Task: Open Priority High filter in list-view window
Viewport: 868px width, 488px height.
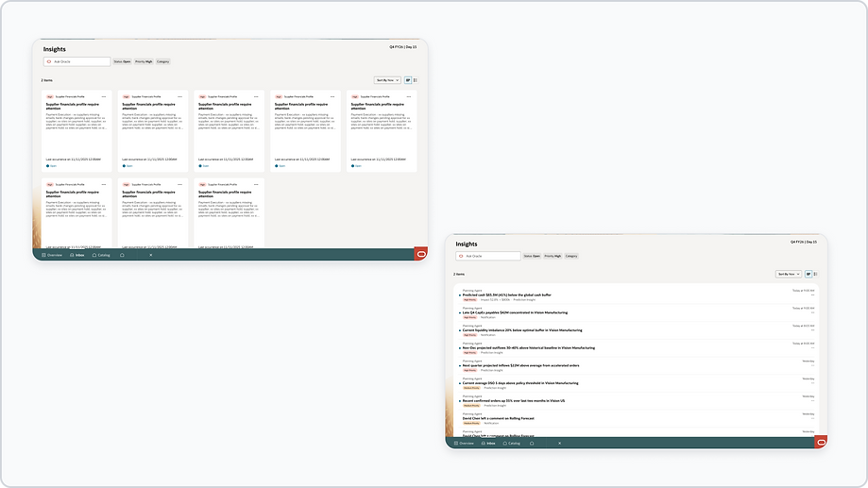Action: (553, 256)
